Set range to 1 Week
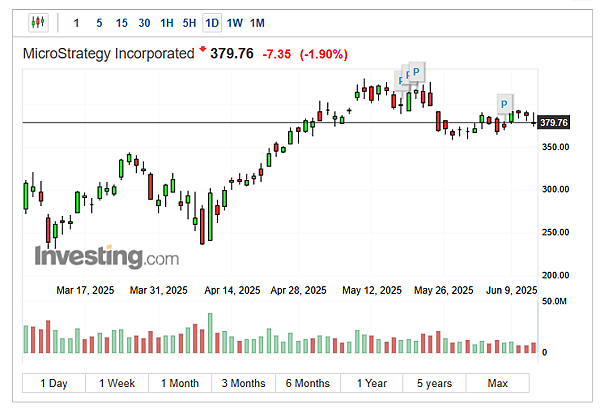 click(x=117, y=383)
